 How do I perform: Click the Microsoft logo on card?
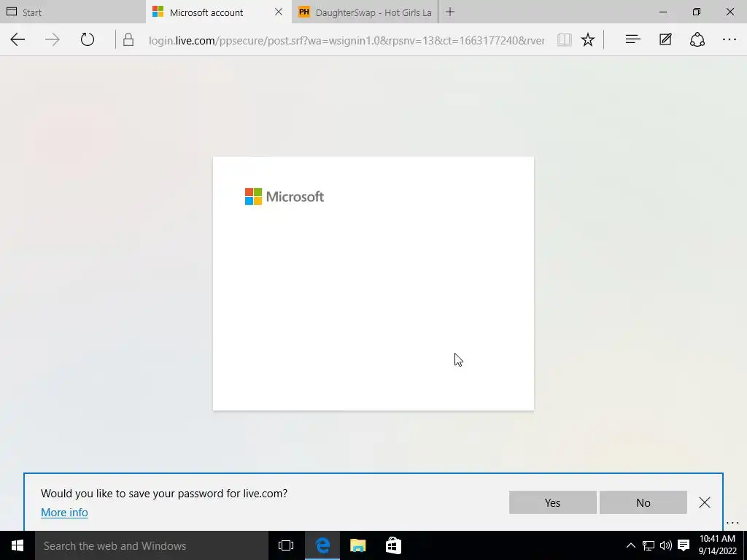pyautogui.click(x=285, y=196)
